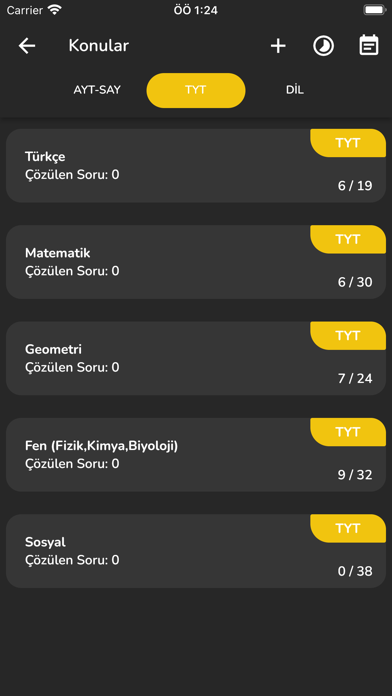Viewport: 392px width, 696px height.
Task: Open the Türkçe subject card
Action: [x=196, y=166]
